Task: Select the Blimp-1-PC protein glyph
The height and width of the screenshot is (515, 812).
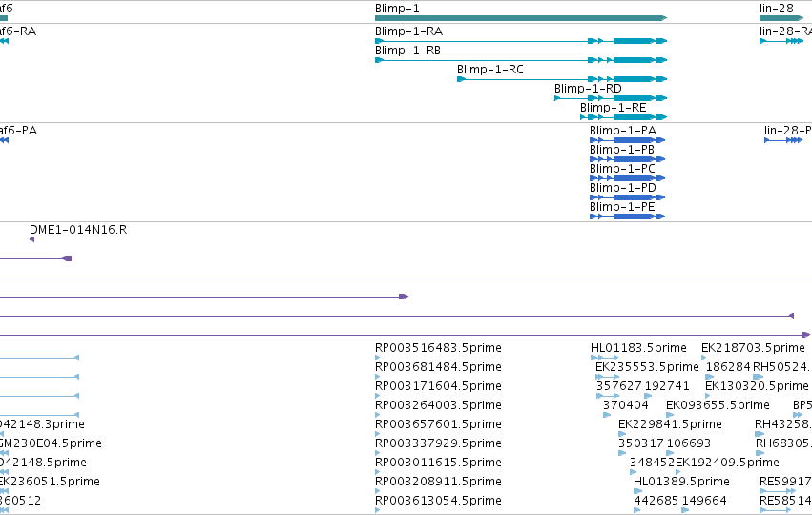Action: [x=627, y=178]
